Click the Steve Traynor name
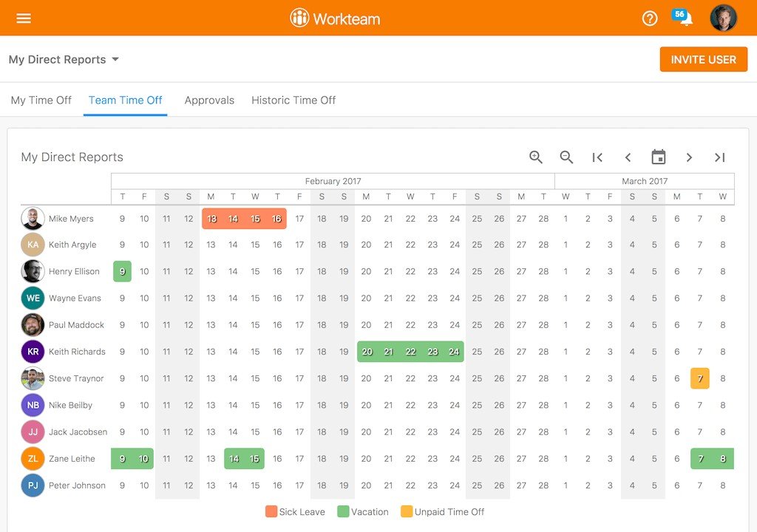 pos(76,378)
